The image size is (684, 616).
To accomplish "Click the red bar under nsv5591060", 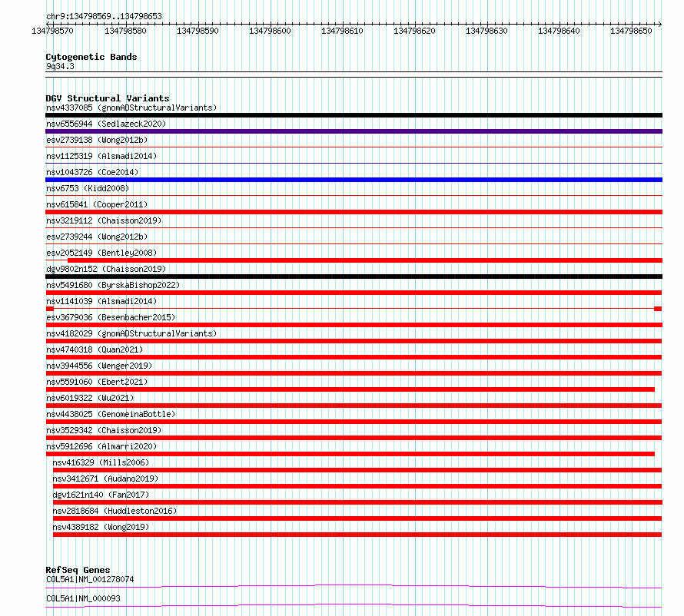I will 350,389.
